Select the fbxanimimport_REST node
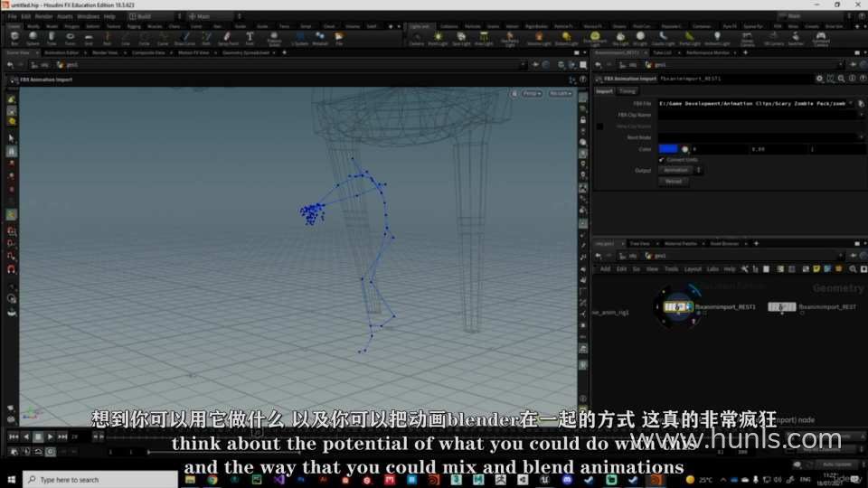The width and height of the screenshot is (868, 488). [x=781, y=306]
